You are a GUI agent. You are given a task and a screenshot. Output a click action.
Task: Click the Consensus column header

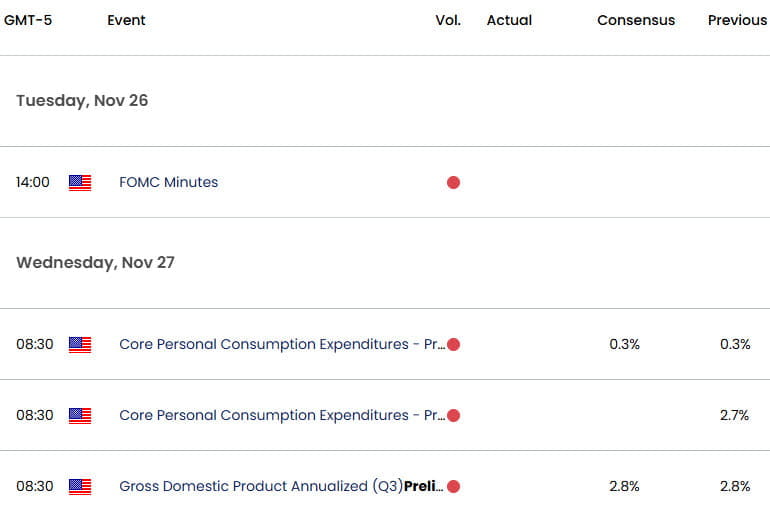coord(636,20)
